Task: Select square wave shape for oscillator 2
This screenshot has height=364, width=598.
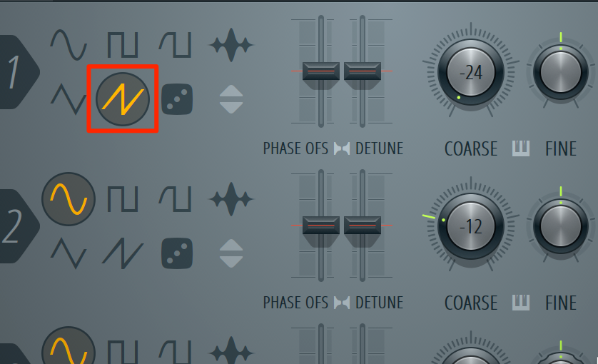Action: pos(123,199)
